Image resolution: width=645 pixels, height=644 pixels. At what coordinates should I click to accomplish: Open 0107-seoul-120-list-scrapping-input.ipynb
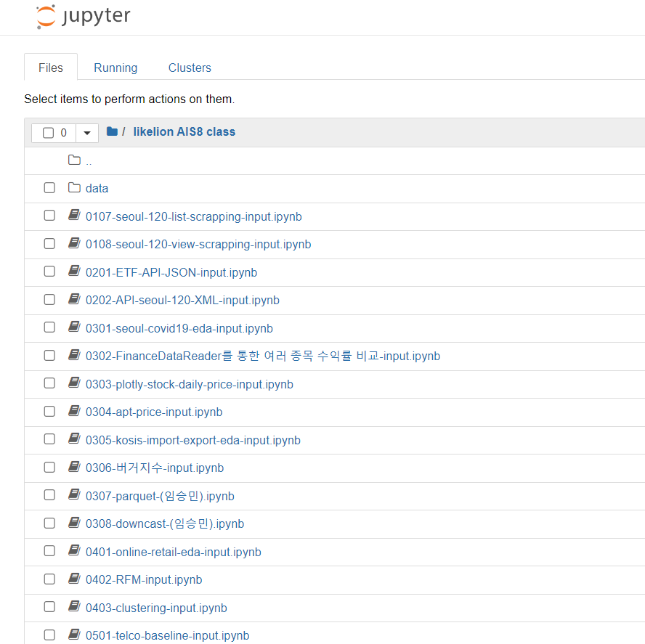tap(194, 216)
